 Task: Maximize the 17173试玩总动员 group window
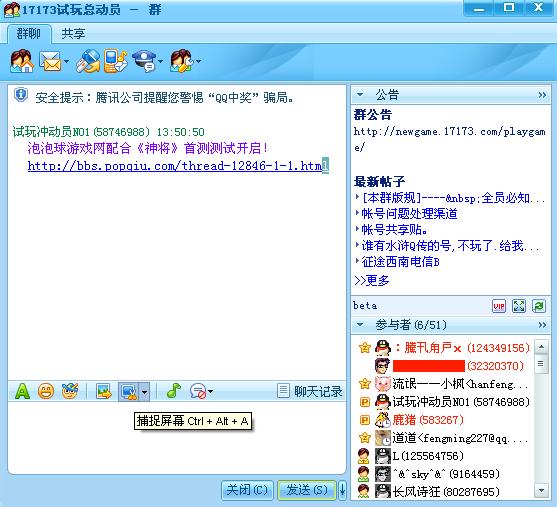[x=509, y=8]
